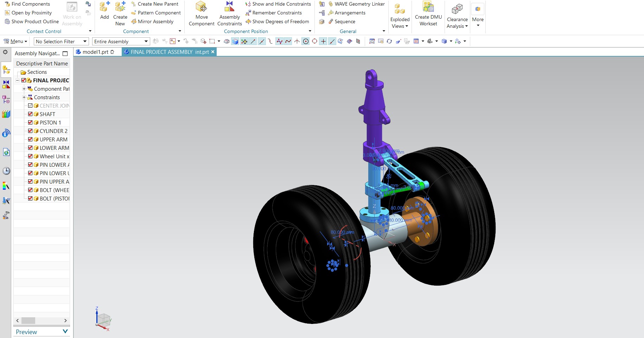
Task: Toggle the CENTER JOIN component checkbox
Action: (x=30, y=106)
